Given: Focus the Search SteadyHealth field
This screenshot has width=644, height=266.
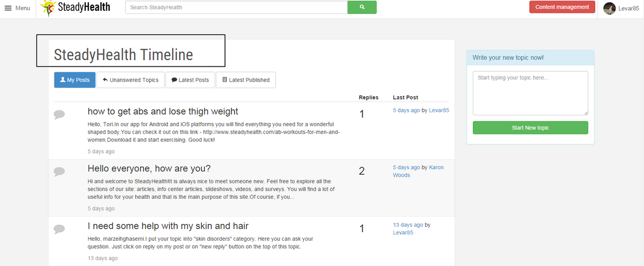Looking at the screenshot, I should pos(237,8).
